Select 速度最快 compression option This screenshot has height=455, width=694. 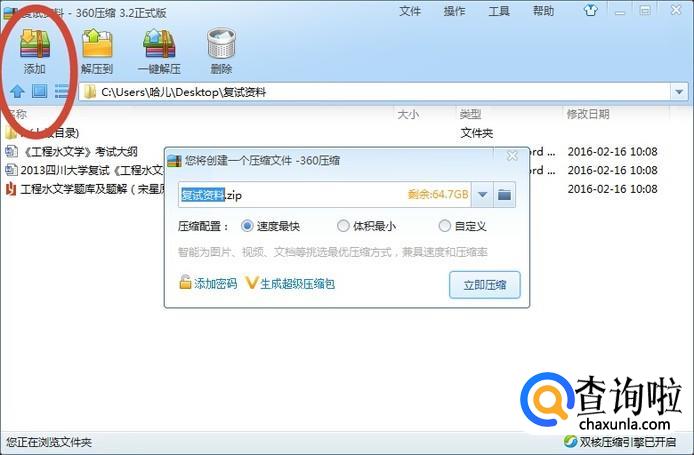[247, 226]
